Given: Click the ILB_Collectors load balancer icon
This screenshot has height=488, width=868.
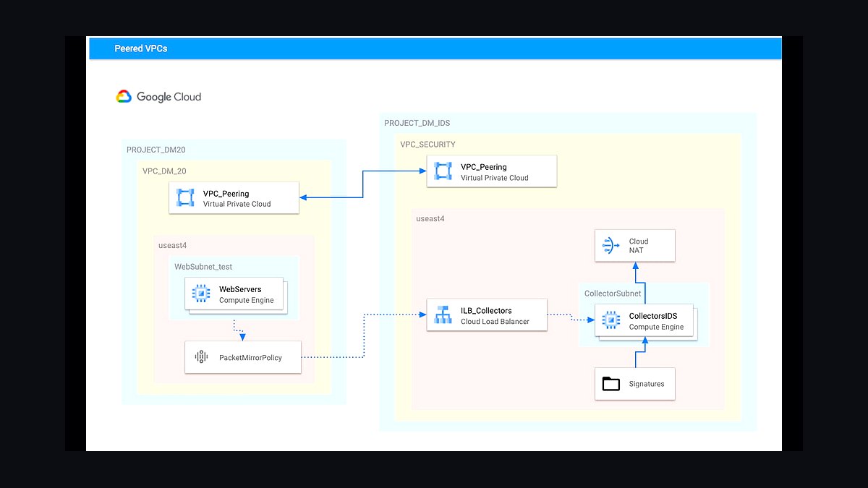Looking at the screenshot, I should pyautogui.click(x=443, y=315).
